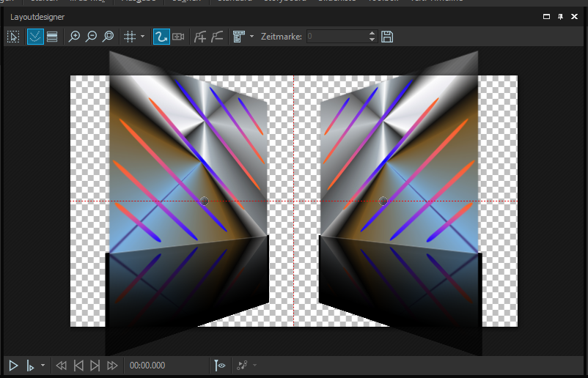
Task: Click the Play button in the bottom bar
Action: [x=13, y=365]
